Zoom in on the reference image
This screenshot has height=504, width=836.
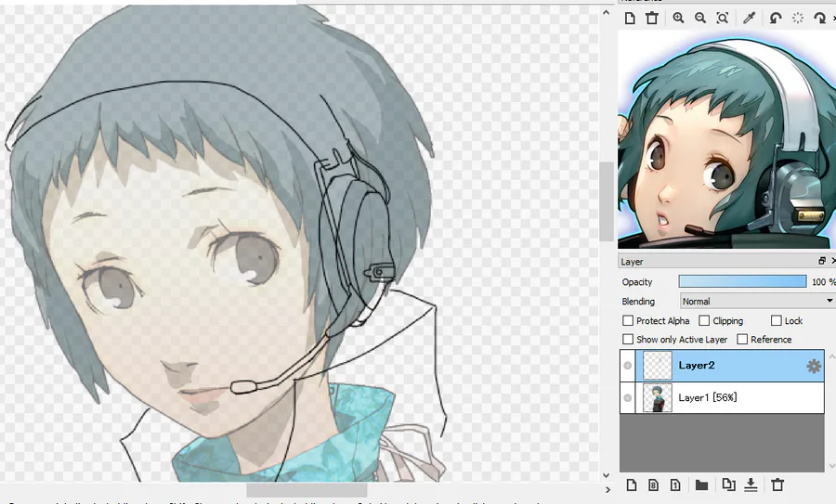678,19
